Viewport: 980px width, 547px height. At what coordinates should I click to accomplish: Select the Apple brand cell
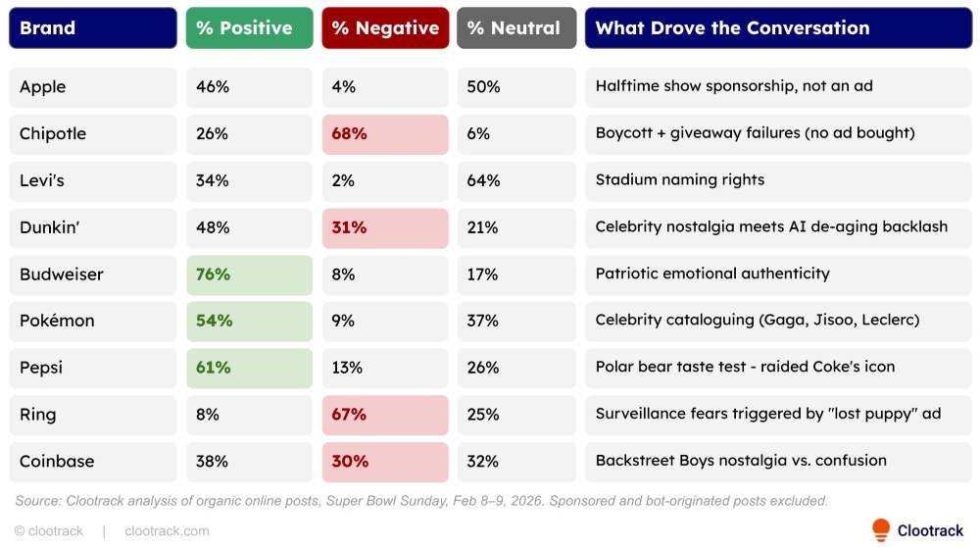[93, 87]
